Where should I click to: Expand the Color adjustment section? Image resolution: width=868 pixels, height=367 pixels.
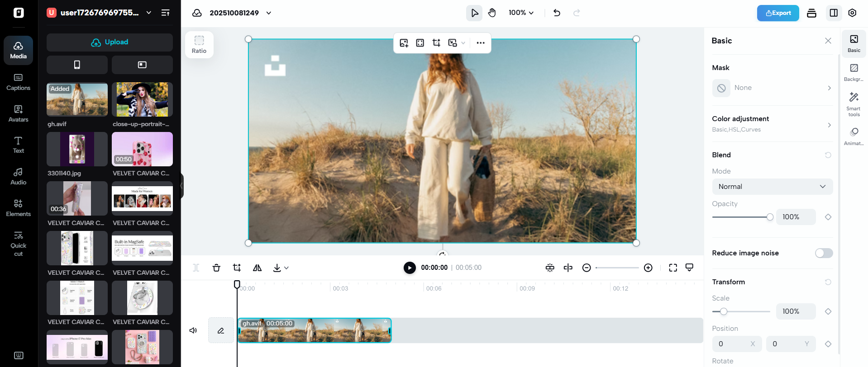tap(772, 123)
